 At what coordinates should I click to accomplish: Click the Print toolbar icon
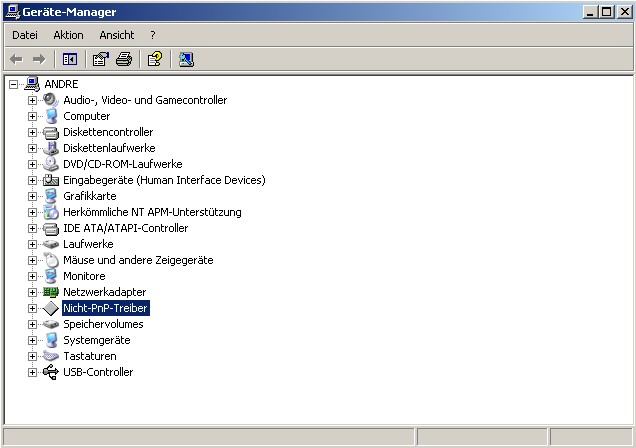coord(124,60)
